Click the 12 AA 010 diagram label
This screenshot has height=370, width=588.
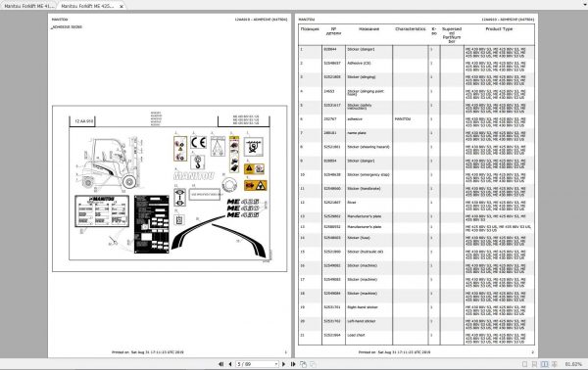click(83, 121)
